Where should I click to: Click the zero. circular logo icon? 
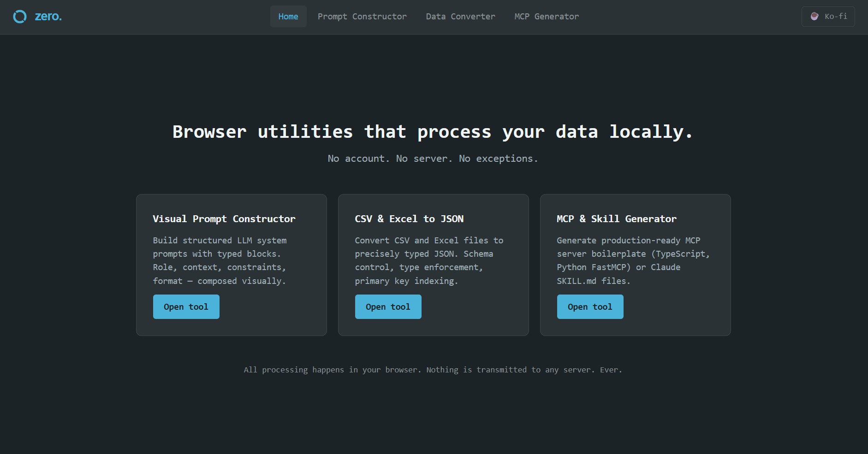[20, 17]
